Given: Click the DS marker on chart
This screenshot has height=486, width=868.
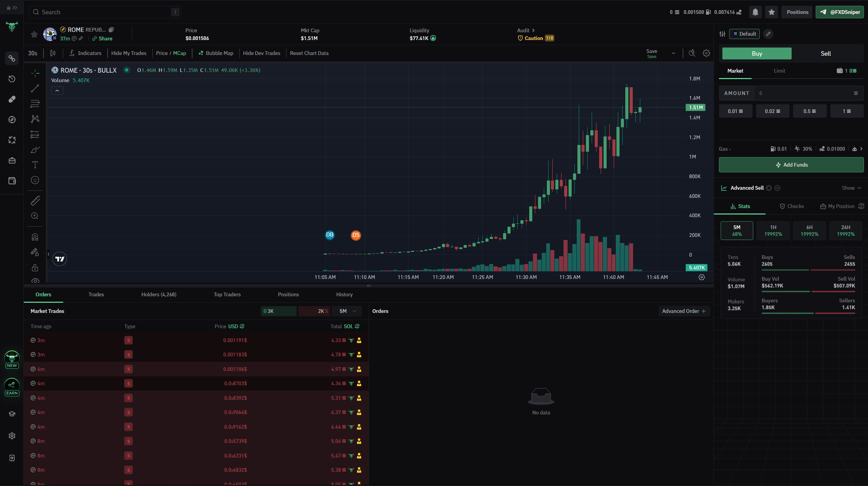Looking at the screenshot, I should tap(356, 235).
